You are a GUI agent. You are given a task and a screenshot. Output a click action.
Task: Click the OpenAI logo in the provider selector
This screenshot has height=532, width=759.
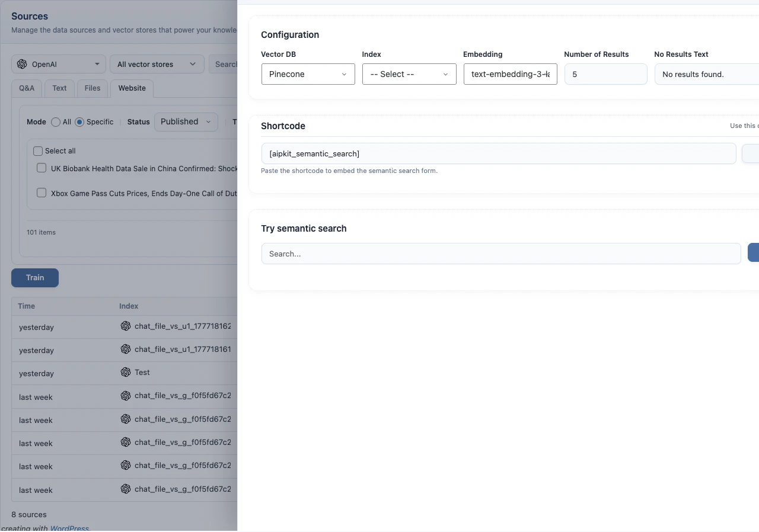click(22, 64)
